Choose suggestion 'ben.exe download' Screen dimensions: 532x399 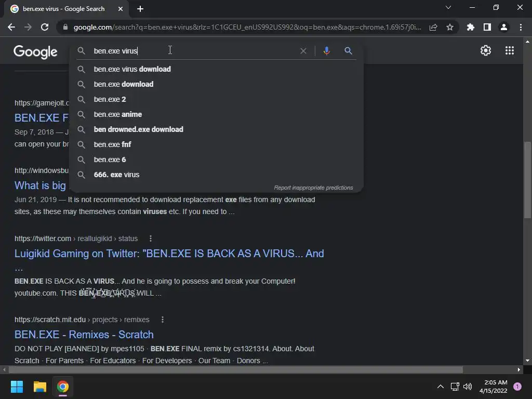[x=216, y=84]
